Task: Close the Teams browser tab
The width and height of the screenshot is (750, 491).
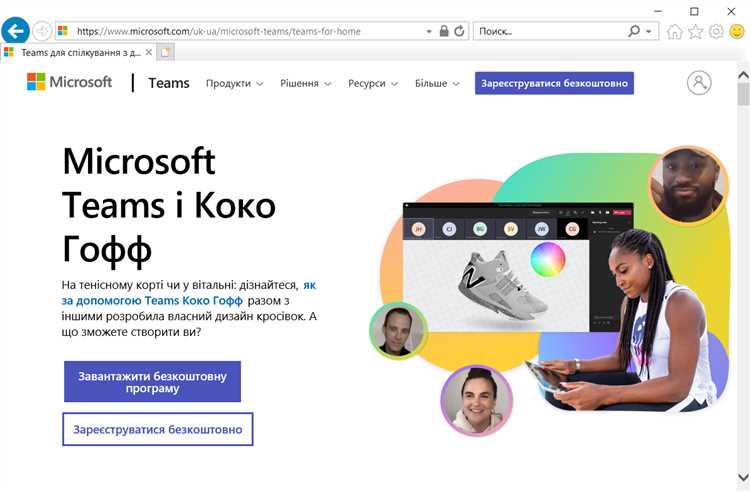Action: pyautogui.click(x=149, y=52)
